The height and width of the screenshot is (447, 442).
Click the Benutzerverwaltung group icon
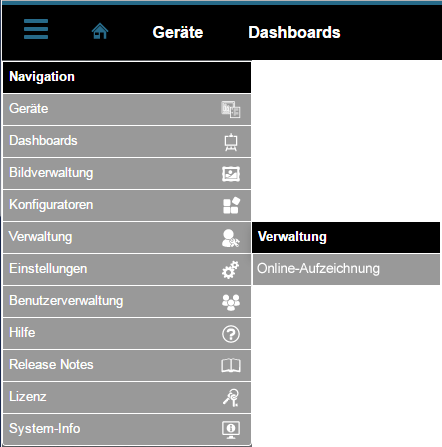click(231, 302)
